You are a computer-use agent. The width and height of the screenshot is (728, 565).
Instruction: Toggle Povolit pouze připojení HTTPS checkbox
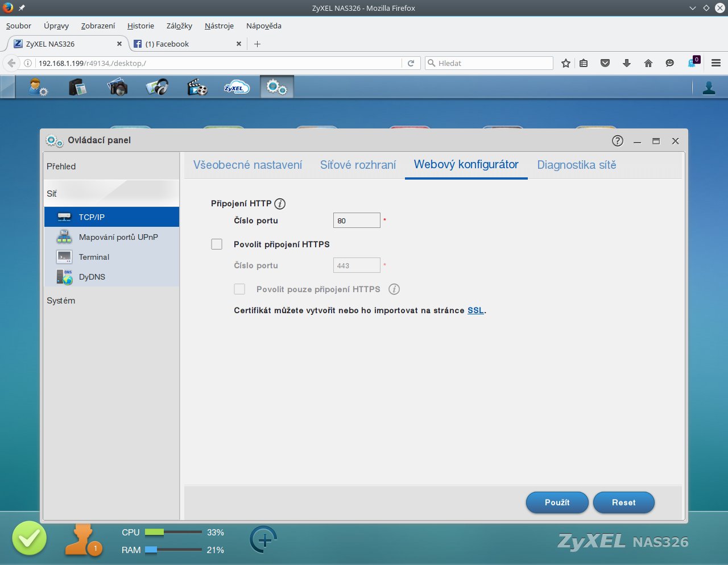(239, 289)
